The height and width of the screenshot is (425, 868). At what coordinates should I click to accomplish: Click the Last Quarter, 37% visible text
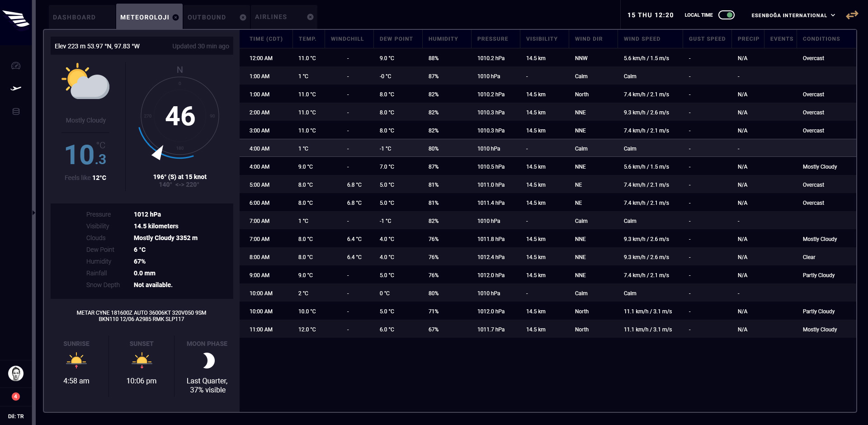pyautogui.click(x=208, y=385)
